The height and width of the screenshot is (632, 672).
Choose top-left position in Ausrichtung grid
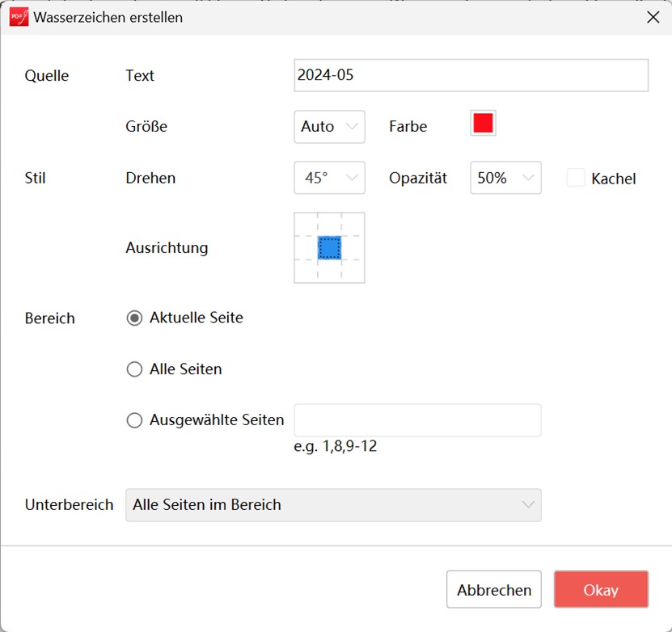click(306, 225)
